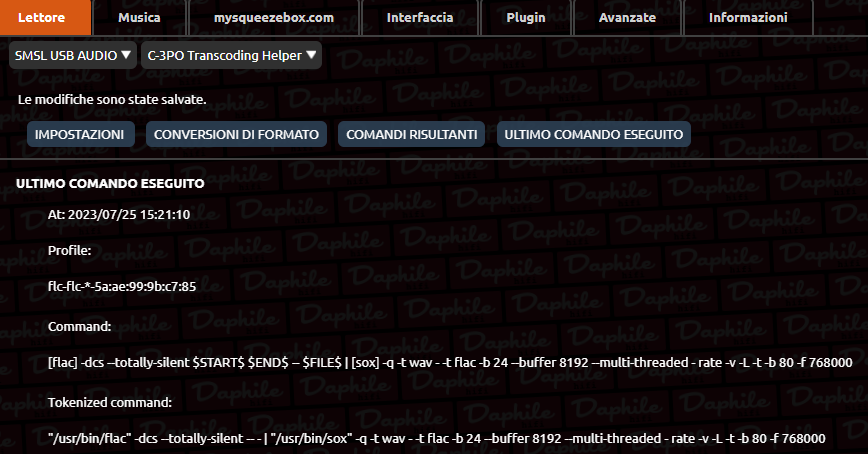
Task: Open the mysqueezebox.com tab
Action: (274, 18)
